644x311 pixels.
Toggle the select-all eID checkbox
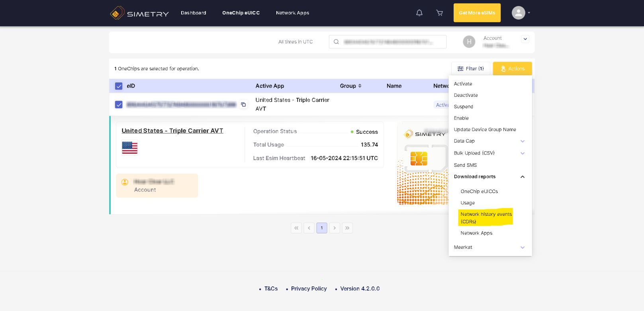pyautogui.click(x=119, y=86)
